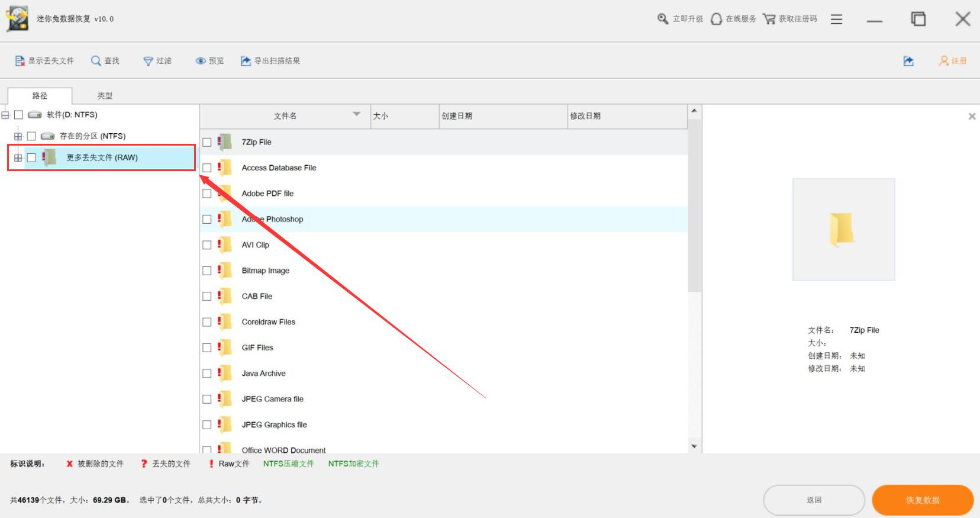Click the share icon beside register
980x518 pixels.
[908, 61]
